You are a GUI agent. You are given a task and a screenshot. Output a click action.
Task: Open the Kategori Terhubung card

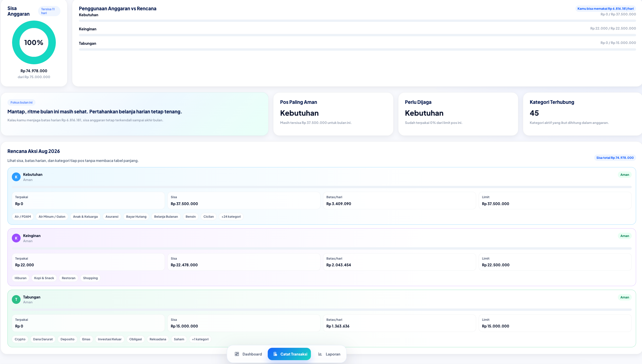[582, 114]
